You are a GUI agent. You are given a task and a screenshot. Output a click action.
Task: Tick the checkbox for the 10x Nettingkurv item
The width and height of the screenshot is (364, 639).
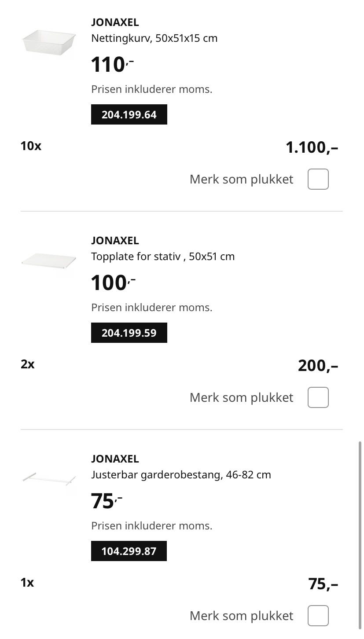(x=318, y=179)
